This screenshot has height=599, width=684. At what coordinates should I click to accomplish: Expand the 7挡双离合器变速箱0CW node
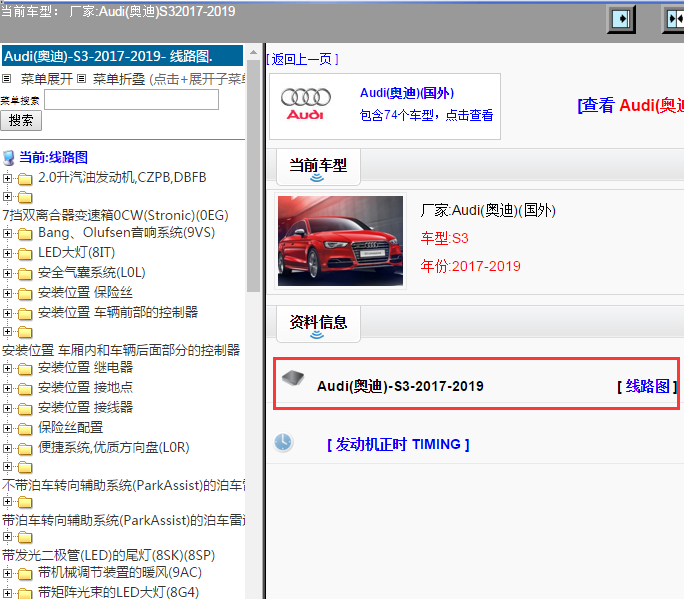pos(7,197)
